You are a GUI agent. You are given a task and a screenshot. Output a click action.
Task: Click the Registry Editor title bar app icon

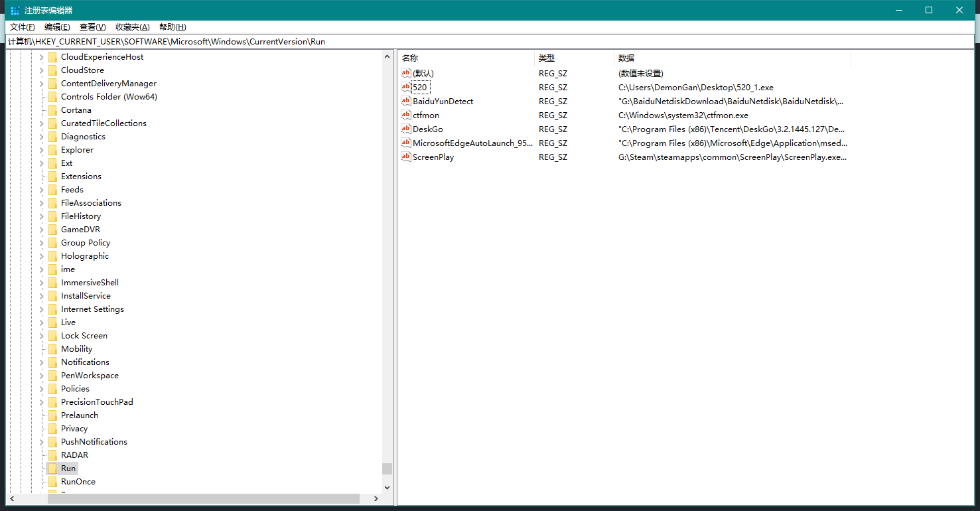pos(15,10)
